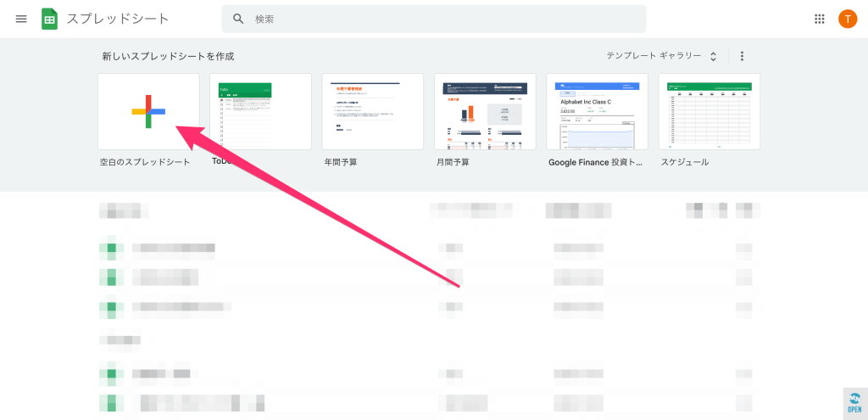The height and width of the screenshot is (420, 868).
Task: Choose the 年間予算 template thumbnail
Action: [373, 111]
